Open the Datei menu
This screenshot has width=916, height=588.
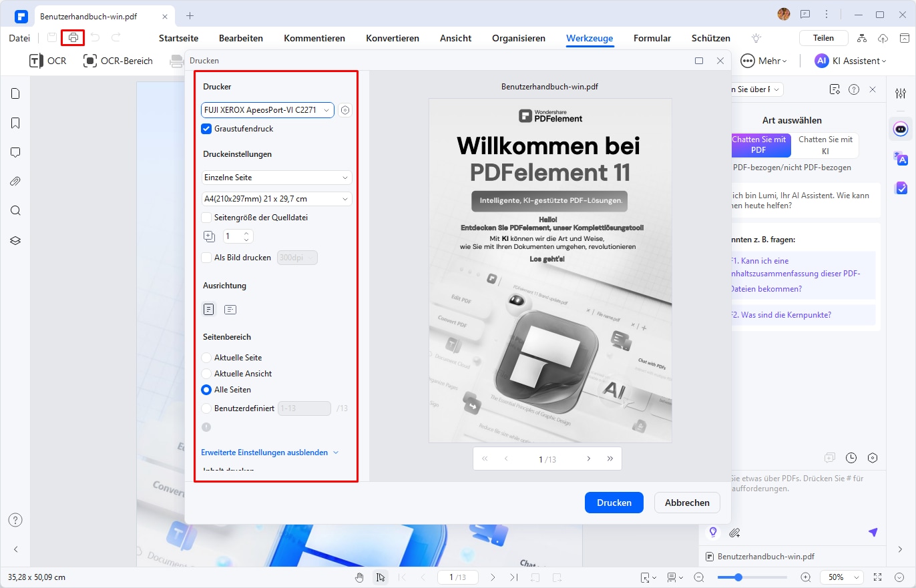point(19,38)
